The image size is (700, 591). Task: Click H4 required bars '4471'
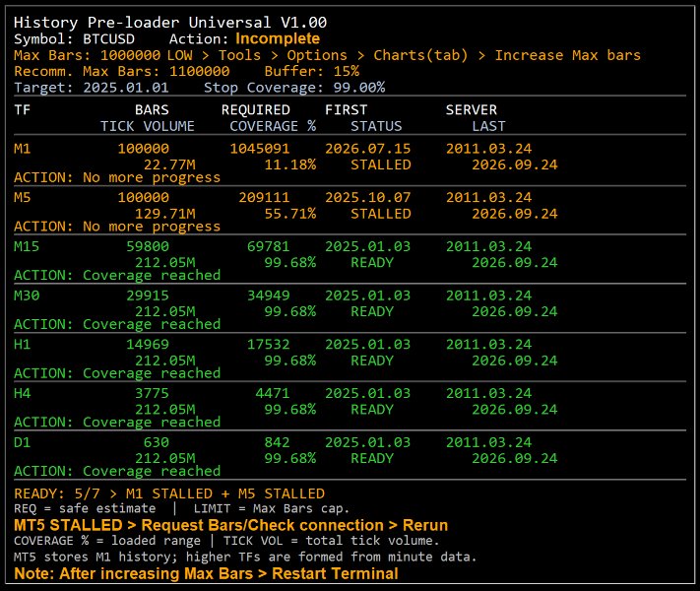(x=273, y=394)
